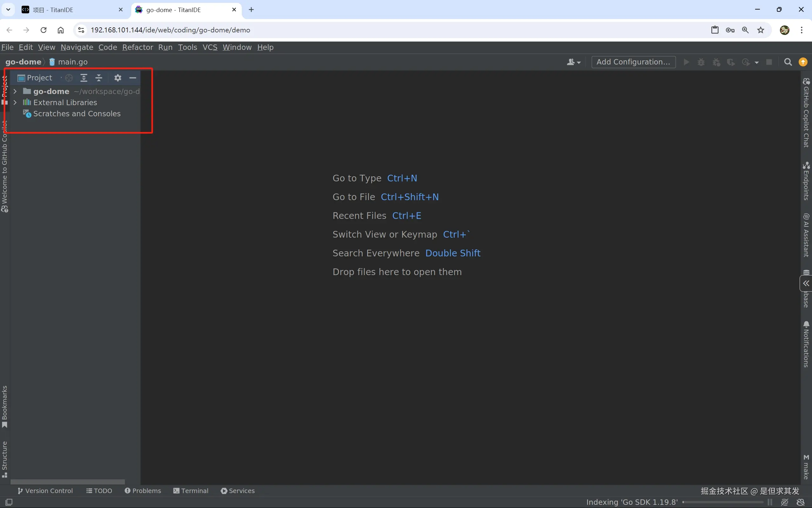The image size is (812, 508).
Task: Open the Refactor menu
Action: [x=138, y=47]
